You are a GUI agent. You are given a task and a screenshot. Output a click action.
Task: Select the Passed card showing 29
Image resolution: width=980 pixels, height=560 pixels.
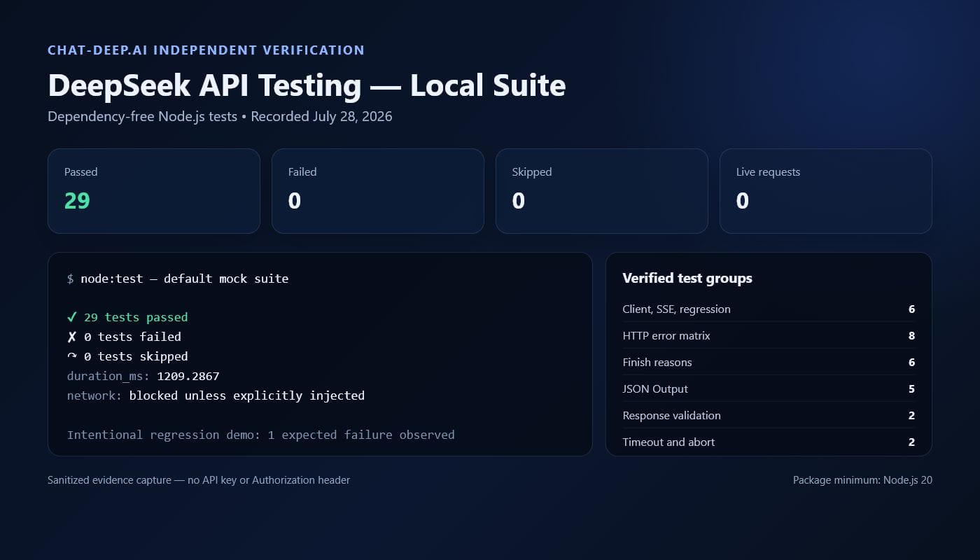coord(154,191)
